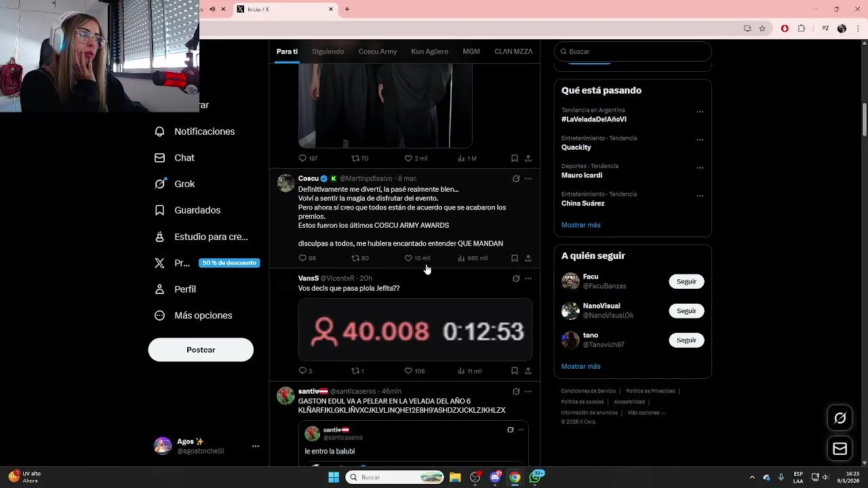Like the top post with 2 mil likes
The image size is (868, 488).
coord(408,158)
